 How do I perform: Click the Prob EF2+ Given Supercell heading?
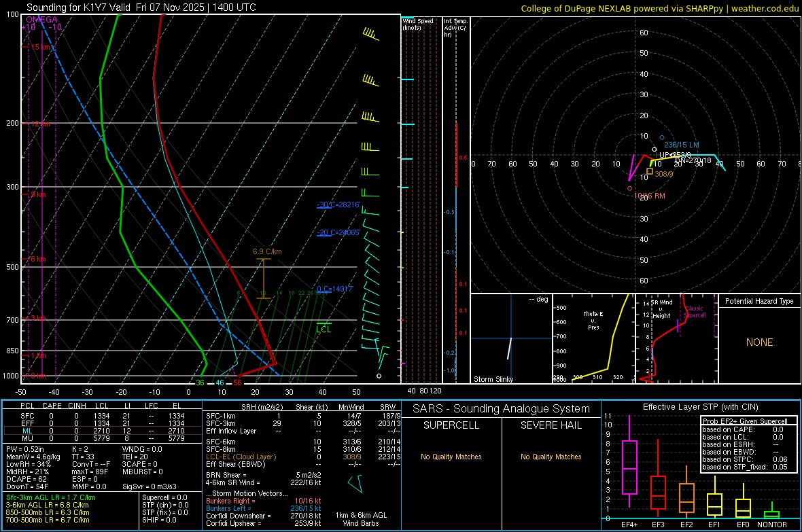[x=745, y=421]
